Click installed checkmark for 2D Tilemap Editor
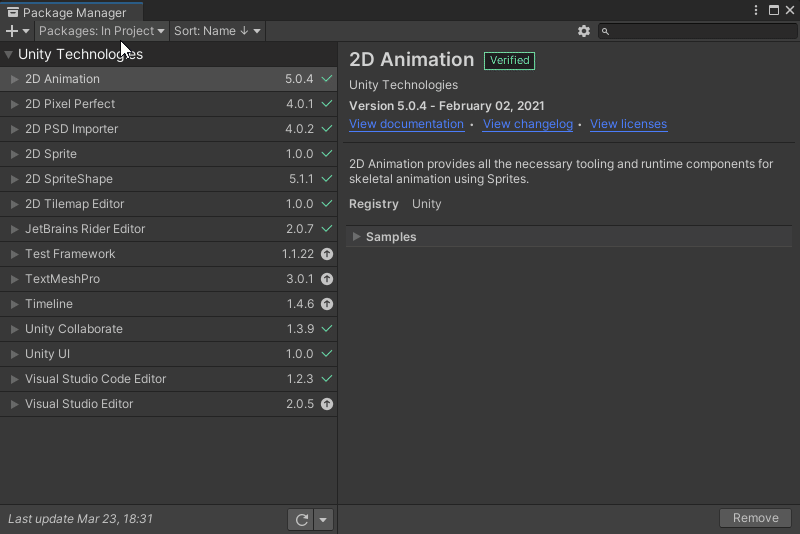The image size is (800, 534). [x=327, y=204]
